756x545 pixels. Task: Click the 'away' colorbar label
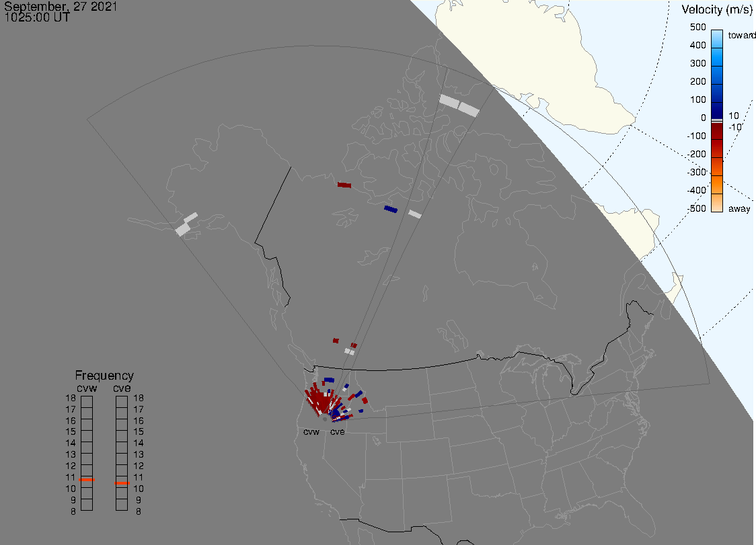739,208
